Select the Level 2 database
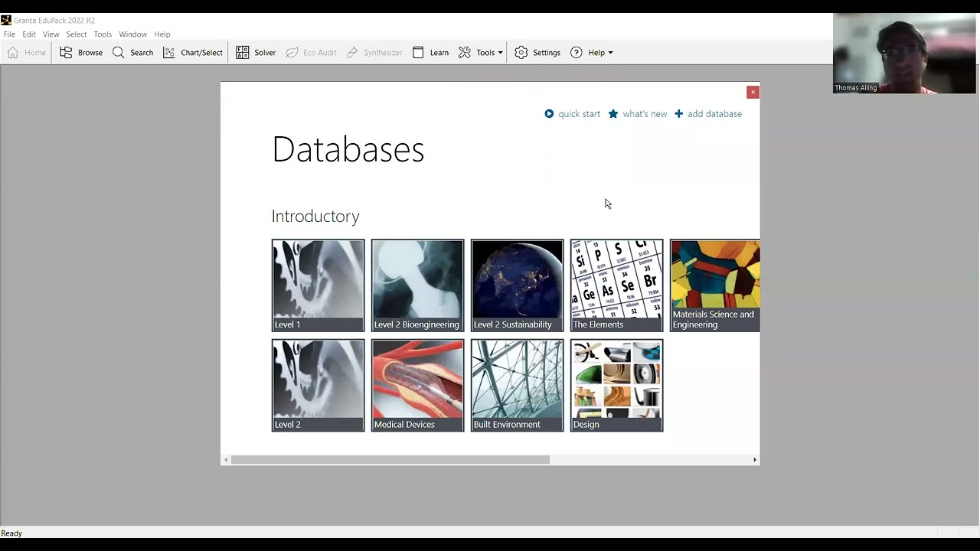The height and width of the screenshot is (551, 980). (318, 385)
